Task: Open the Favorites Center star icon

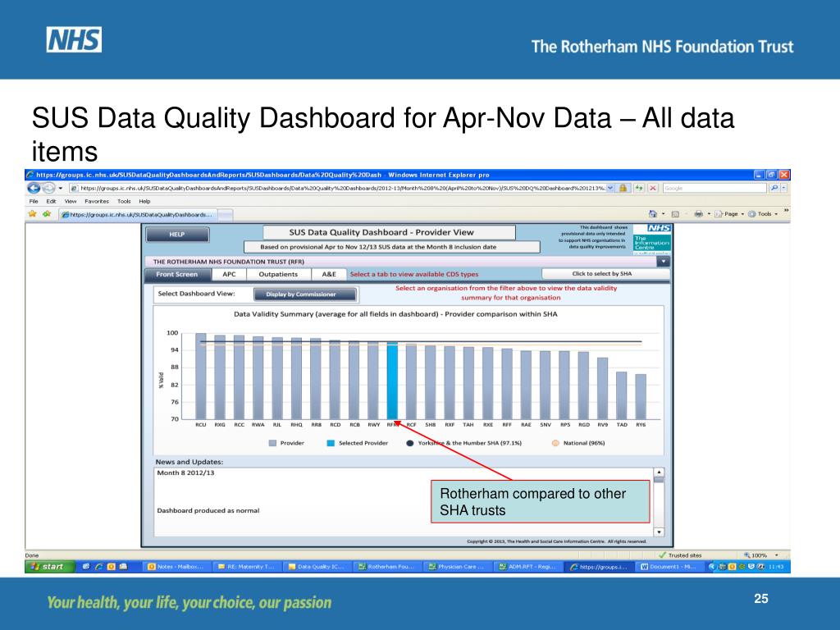Action: click(x=32, y=214)
